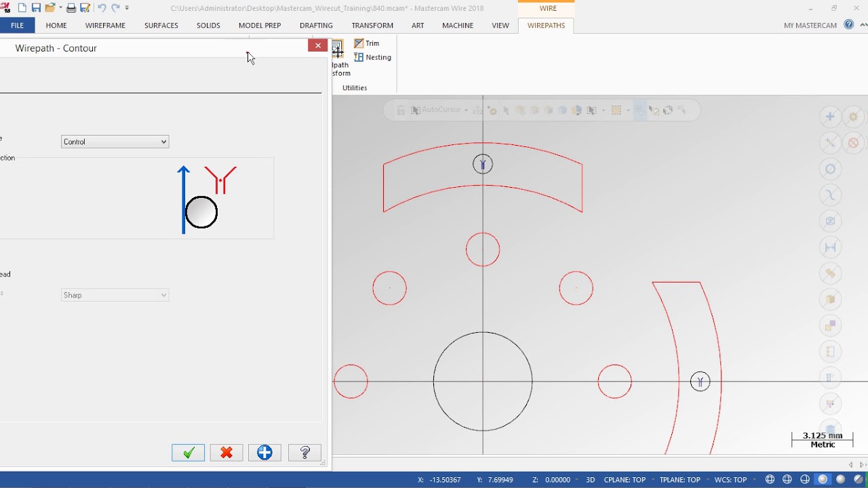The height and width of the screenshot is (488, 868).
Task: Open the disabled Sharp corner dropdown
Action: (115, 295)
